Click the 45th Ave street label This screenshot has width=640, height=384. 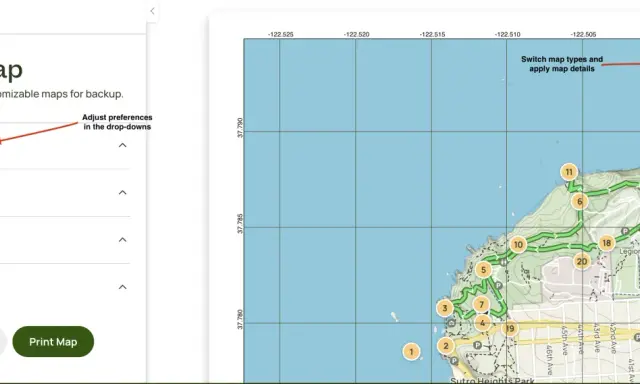click(564, 340)
